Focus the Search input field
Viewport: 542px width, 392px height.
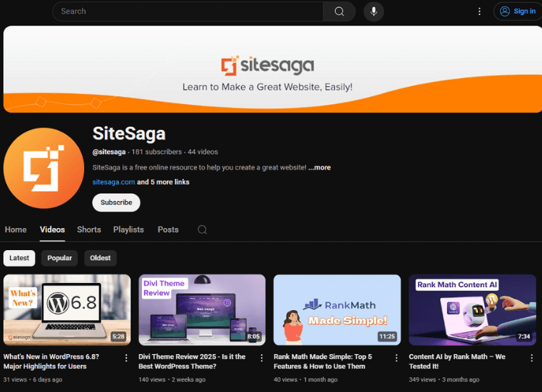[x=188, y=11]
